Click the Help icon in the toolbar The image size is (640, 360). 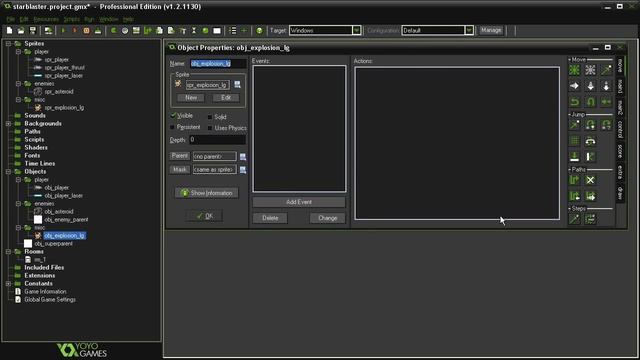click(x=259, y=31)
